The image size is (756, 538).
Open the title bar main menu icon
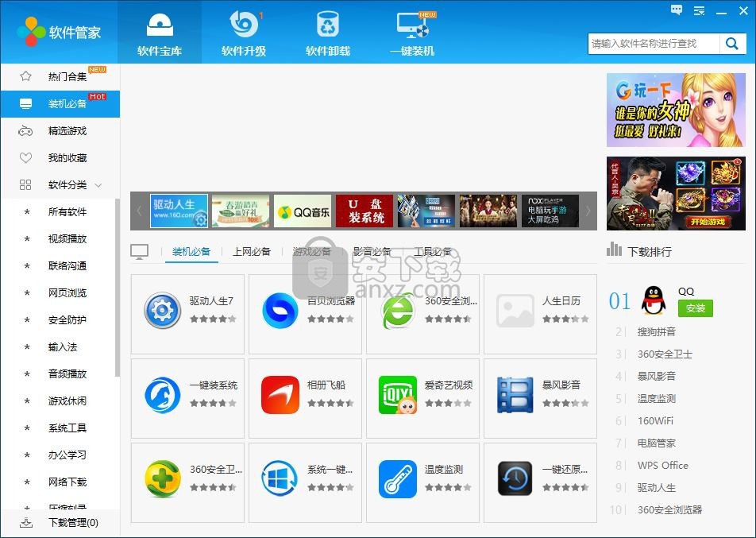point(699,10)
